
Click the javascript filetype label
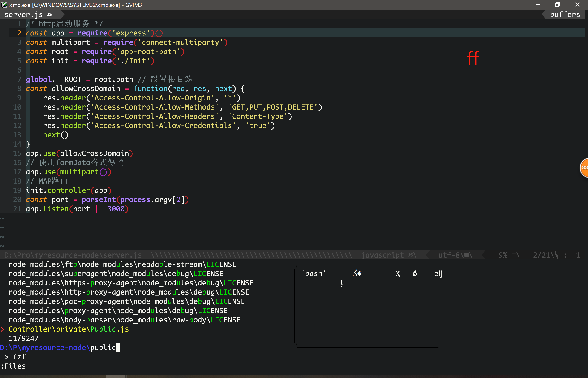click(382, 255)
